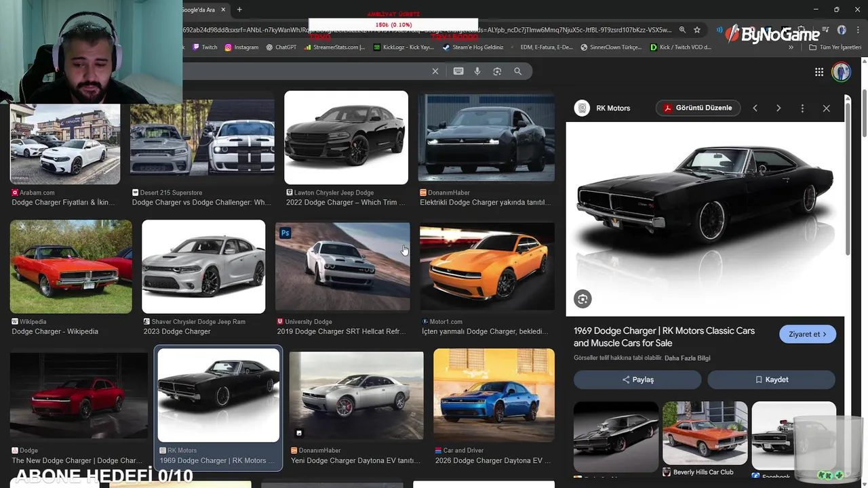Open Wikipedia orange Dodge Charger image

pyautogui.click(x=71, y=266)
